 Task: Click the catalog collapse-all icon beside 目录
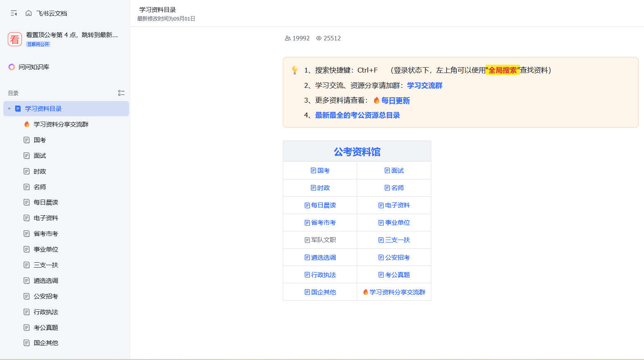click(121, 93)
